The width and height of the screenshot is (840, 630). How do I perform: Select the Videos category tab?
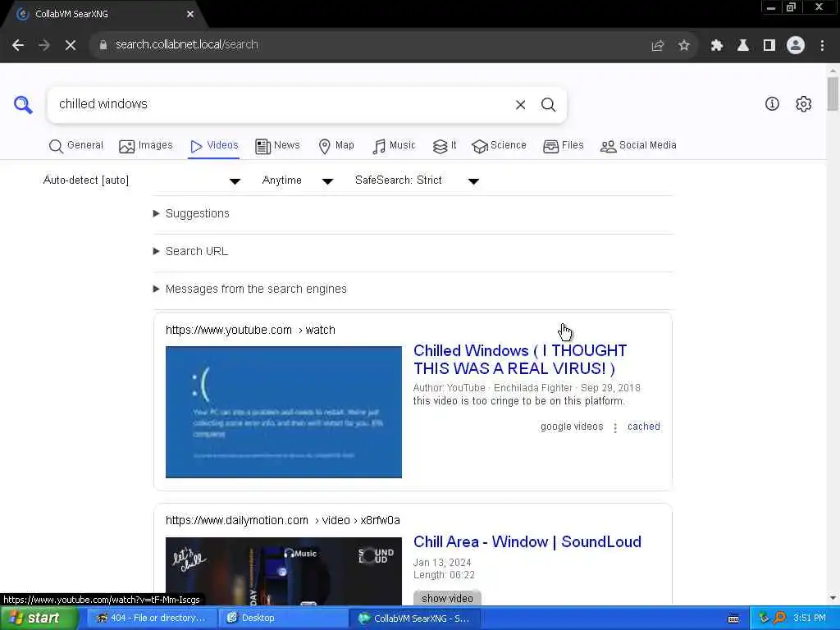point(214,145)
